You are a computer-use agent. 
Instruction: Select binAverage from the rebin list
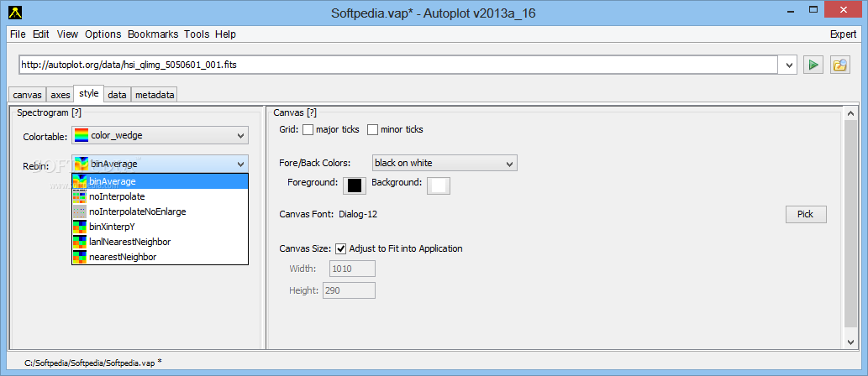160,180
